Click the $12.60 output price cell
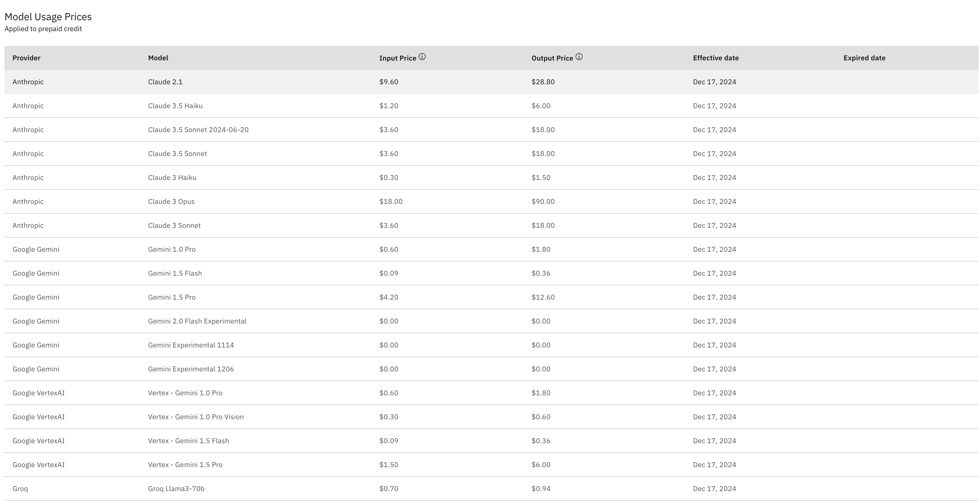Screen dimensions: 980x501 (x=543, y=297)
